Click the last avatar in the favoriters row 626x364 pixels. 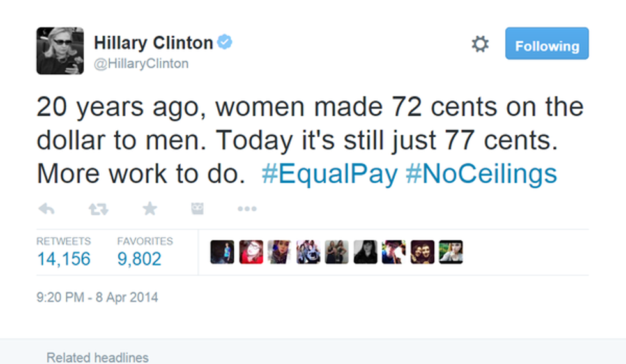(x=451, y=252)
